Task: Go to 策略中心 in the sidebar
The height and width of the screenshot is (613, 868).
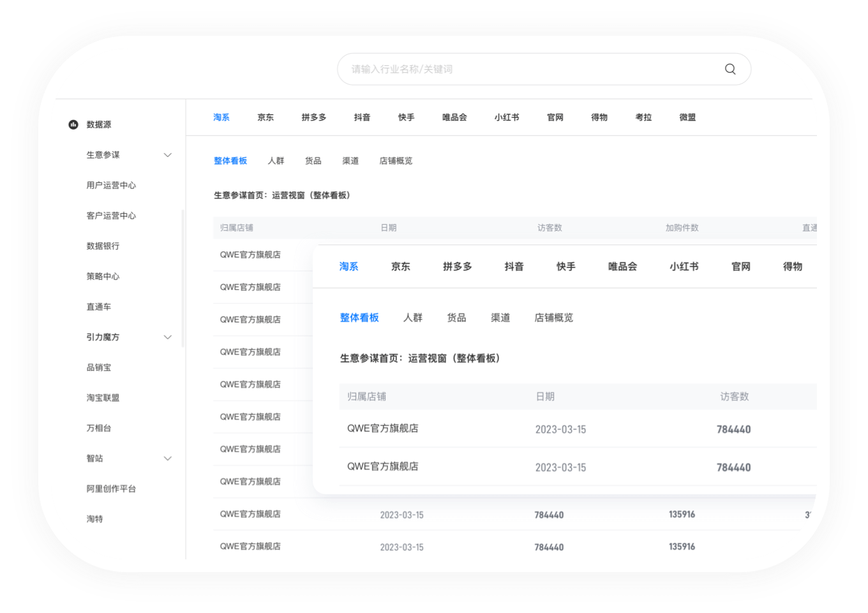Action: pos(103,276)
